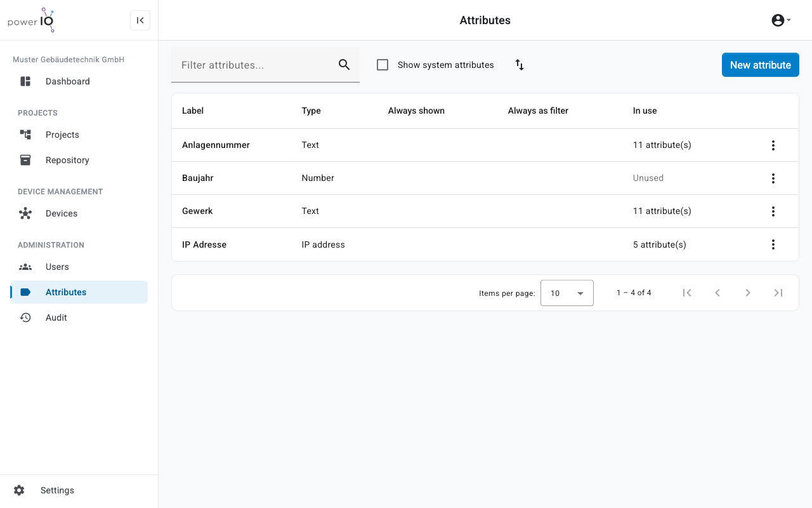Open the Audit page
Viewport: 812px width, 508px height.
79,317
